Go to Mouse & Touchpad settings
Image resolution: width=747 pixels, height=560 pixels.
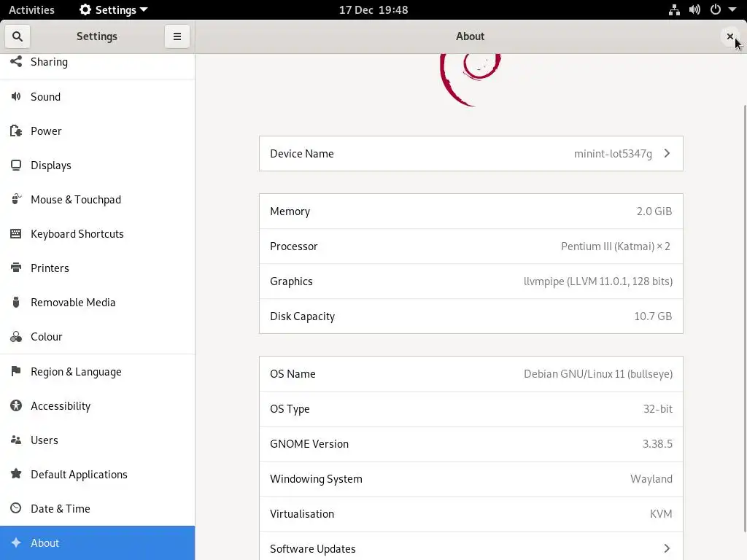(97, 200)
